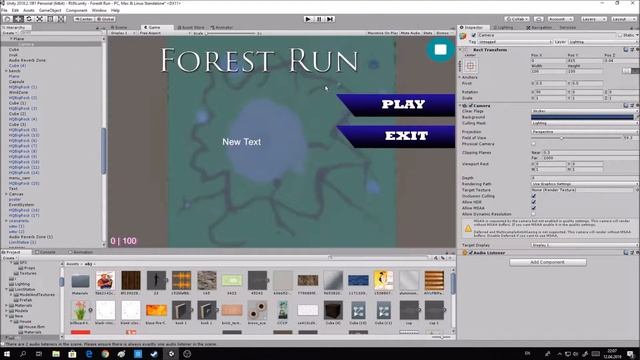This screenshot has width=640, height=360.
Task: Click the EXIT button in the game
Action: pos(396,136)
